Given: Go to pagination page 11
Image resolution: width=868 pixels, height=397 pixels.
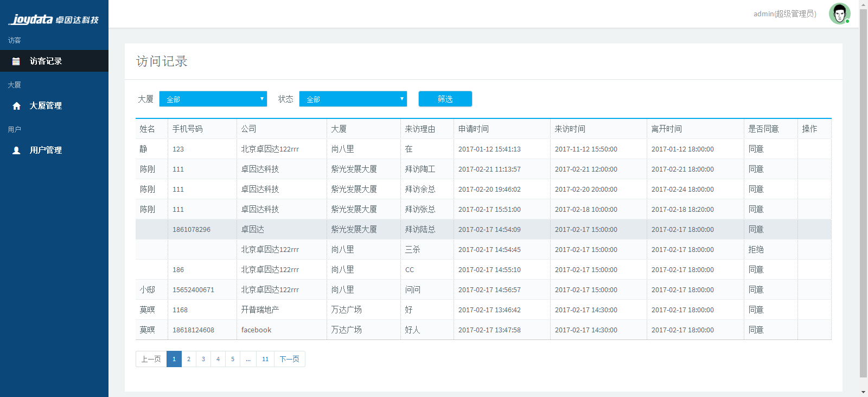Looking at the screenshot, I should 265,359.
